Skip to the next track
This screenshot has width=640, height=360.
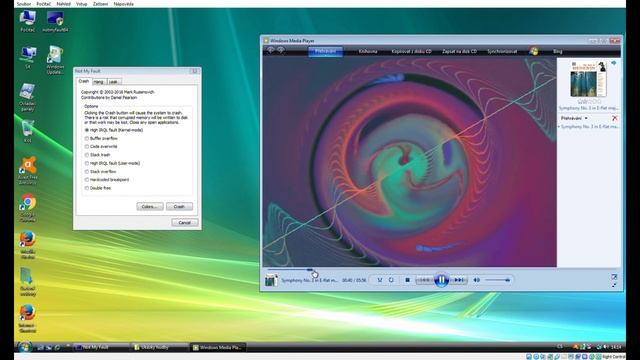pos(459,280)
